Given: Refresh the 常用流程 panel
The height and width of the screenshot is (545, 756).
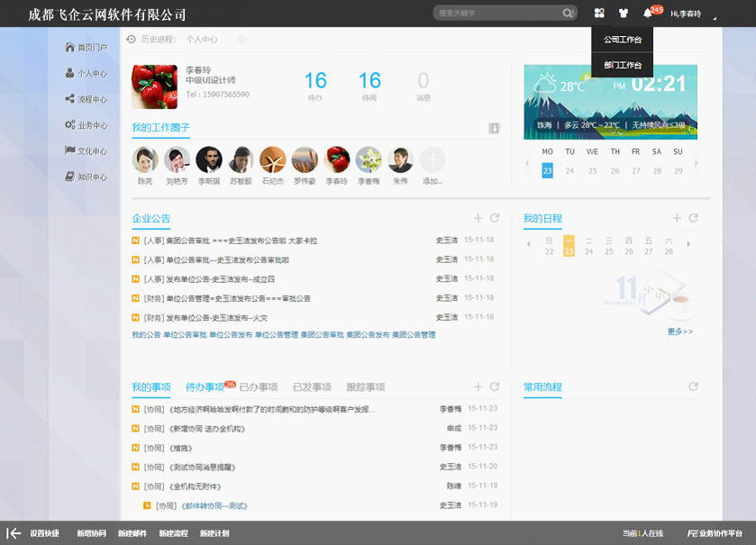Looking at the screenshot, I should (693, 387).
